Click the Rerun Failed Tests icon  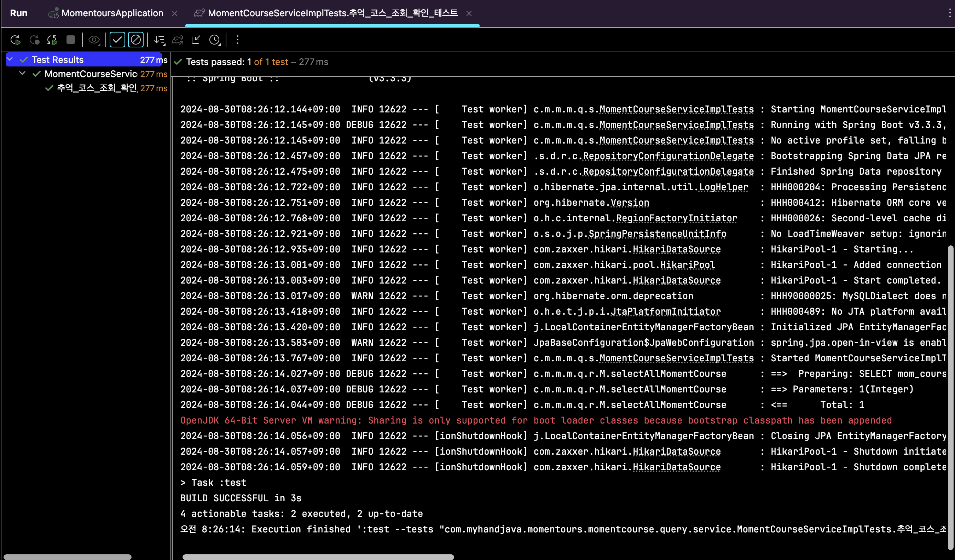tap(35, 40)
